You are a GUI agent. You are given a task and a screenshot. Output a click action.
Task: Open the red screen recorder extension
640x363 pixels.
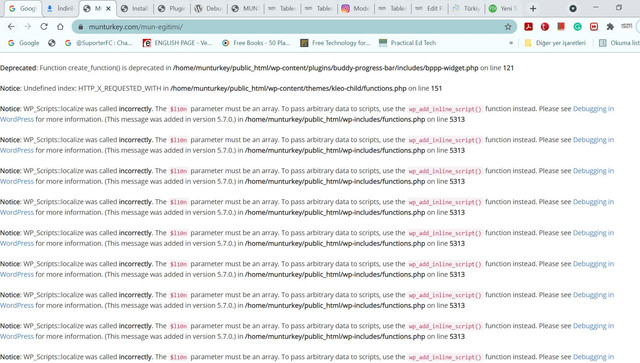tap(594, 27)
